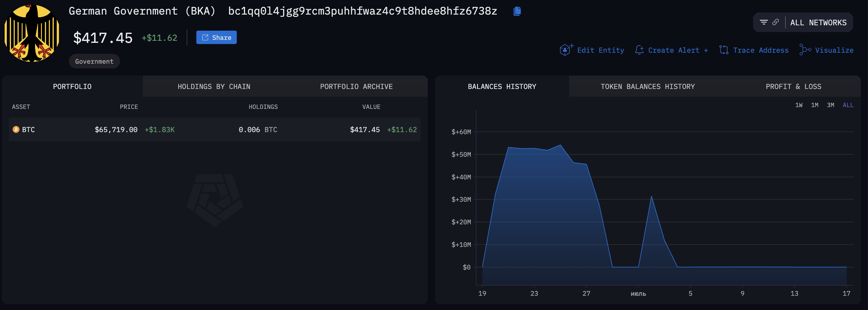Click the Edit Entity icon
The height and width of the screenshot is (310, 868).
[x=565, y=50]
